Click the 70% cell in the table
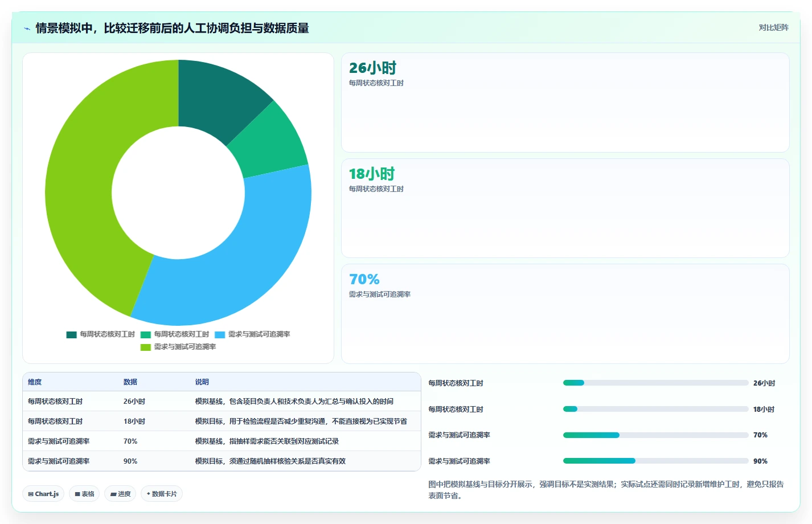 click(130, 441)
